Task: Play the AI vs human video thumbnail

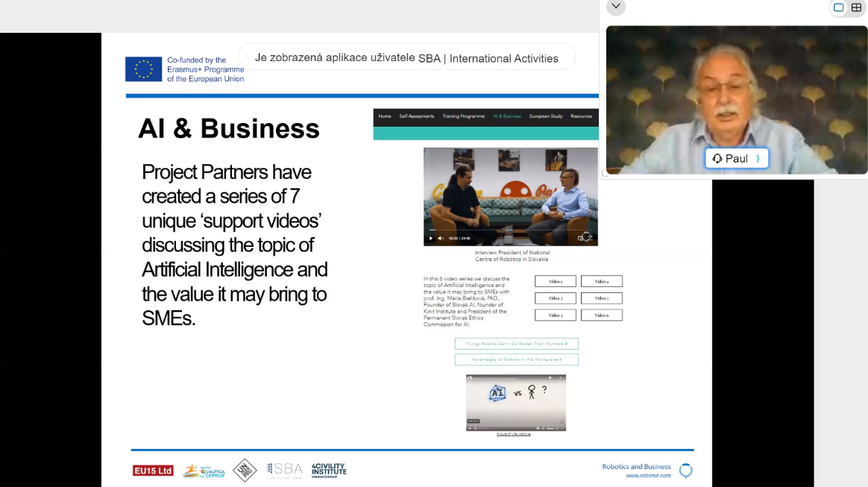Action: 516,402
